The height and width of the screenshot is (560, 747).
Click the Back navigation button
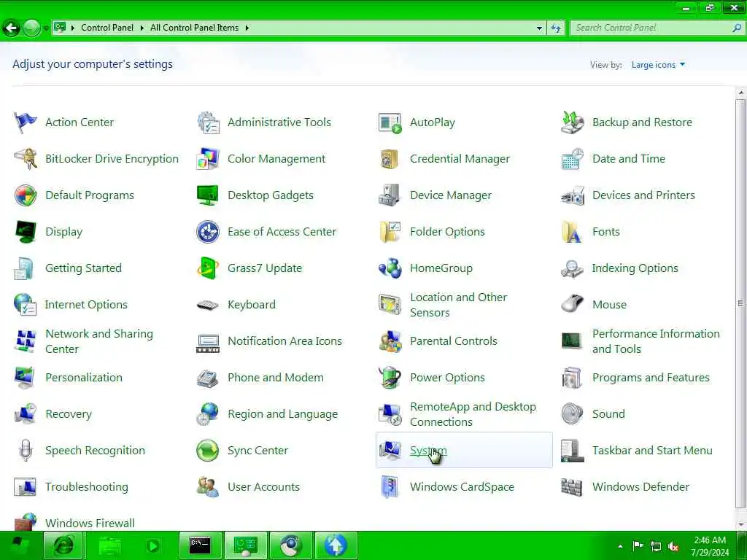coord(12,28)
